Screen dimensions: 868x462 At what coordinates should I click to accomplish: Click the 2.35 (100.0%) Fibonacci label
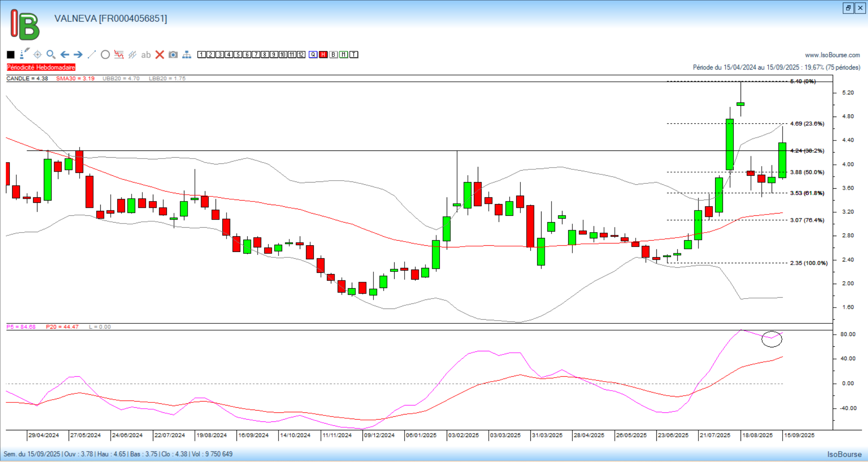click(x=809, y=263)
